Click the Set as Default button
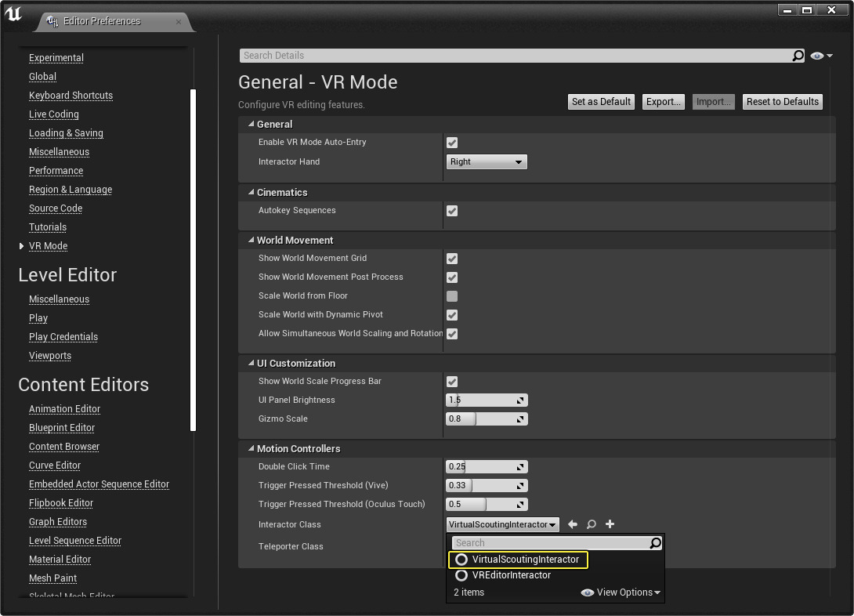 point(601,102)
